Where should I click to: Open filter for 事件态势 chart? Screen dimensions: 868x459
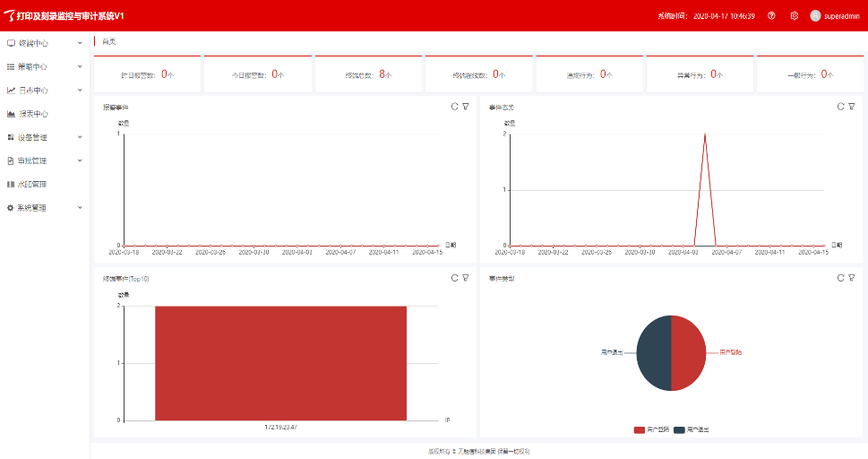pos(852,107)
